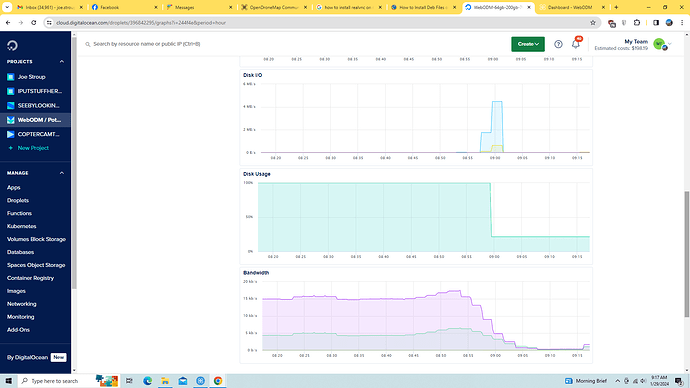Click the page vertical scrollbar thumb
Image resolution: width=690 pixels, height=388 pixels.
687,254
